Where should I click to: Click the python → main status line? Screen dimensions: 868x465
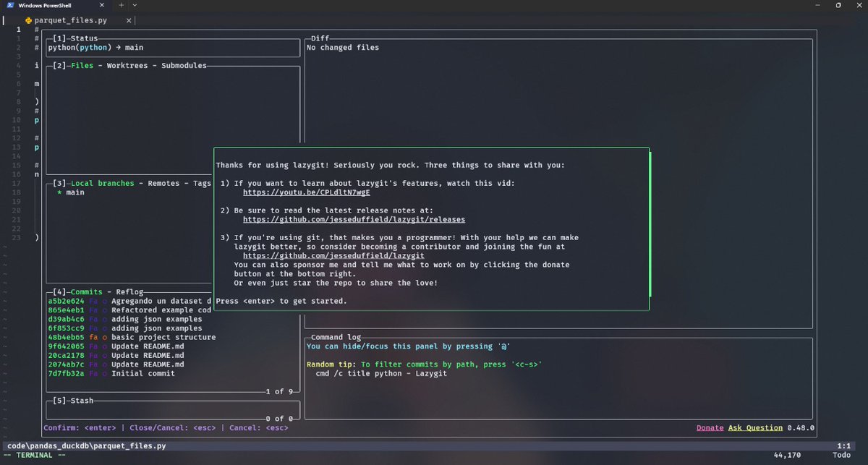95,48
